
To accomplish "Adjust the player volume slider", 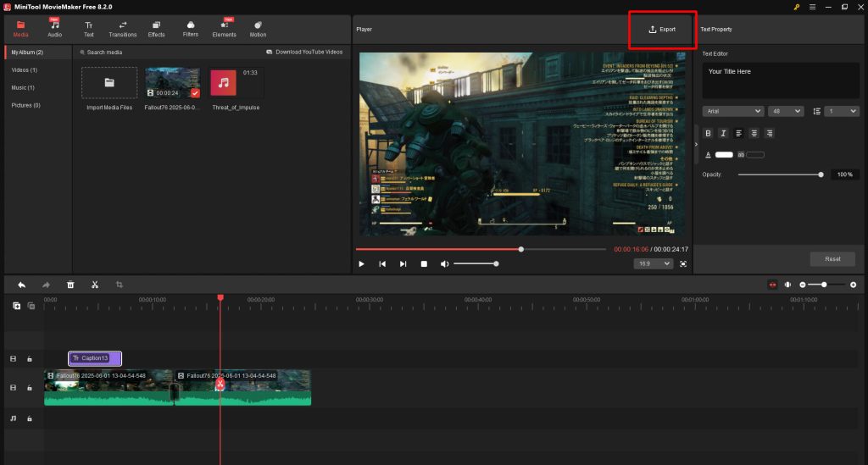I will point(475,263).
